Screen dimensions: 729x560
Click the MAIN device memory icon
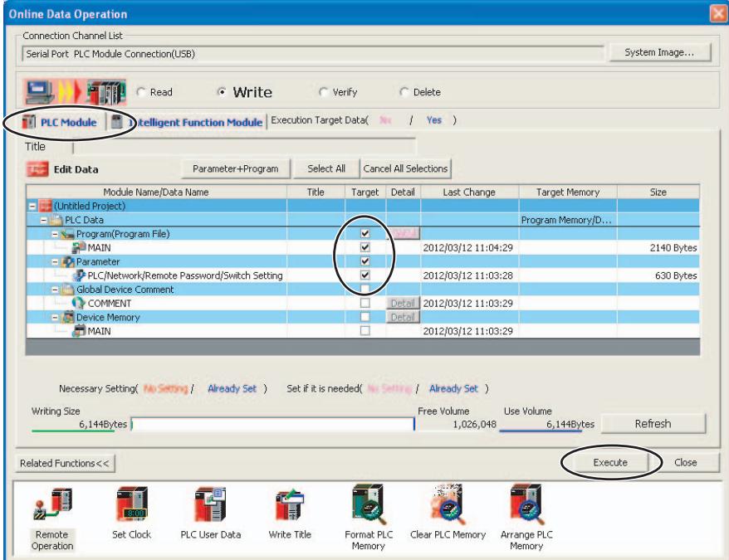click(x=80, y=331)
